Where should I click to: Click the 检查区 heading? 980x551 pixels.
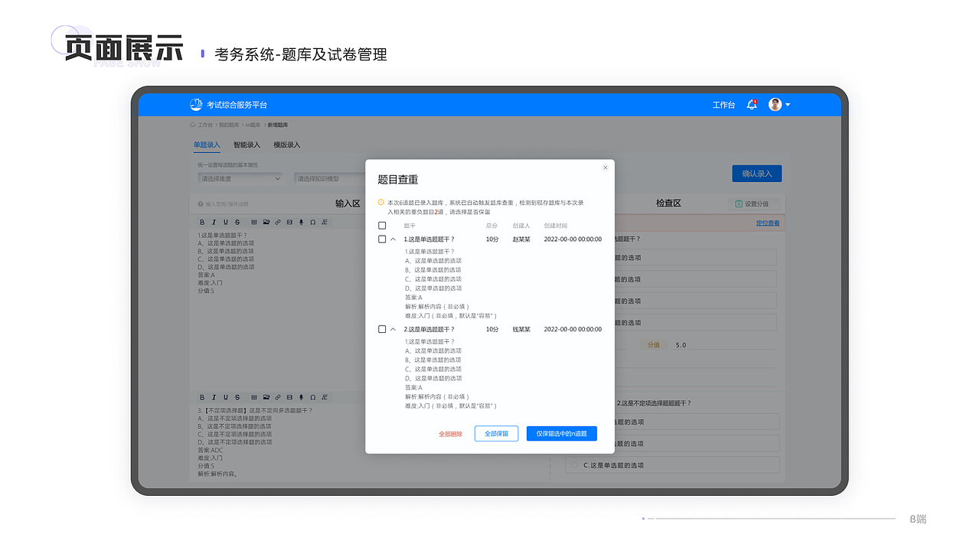(x=668, y=204)
